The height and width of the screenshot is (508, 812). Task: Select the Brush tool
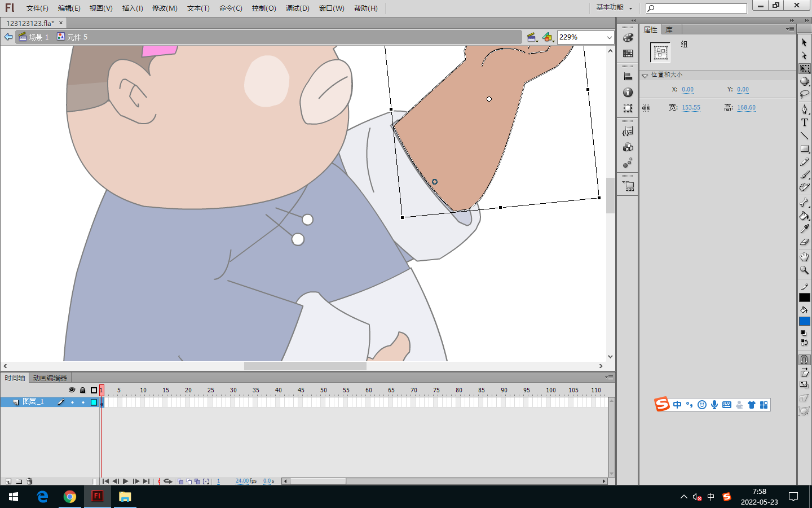click(805, 175)
